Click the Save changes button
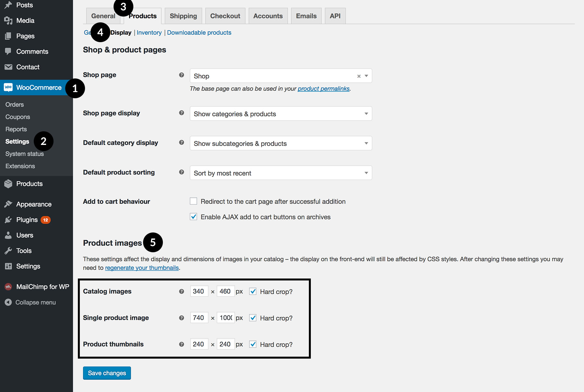This screenshot has width=584, height=392. 107,373
